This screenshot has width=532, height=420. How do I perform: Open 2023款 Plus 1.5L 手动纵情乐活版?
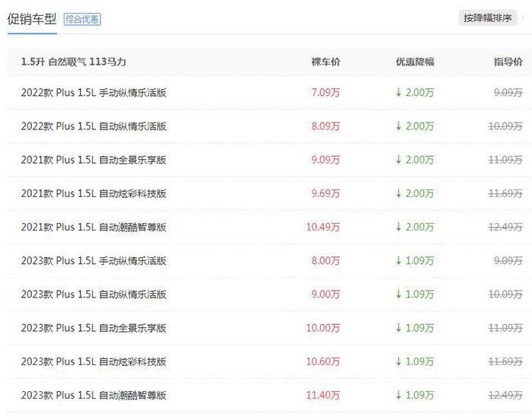pyautogui.click(x=93, y=261)
